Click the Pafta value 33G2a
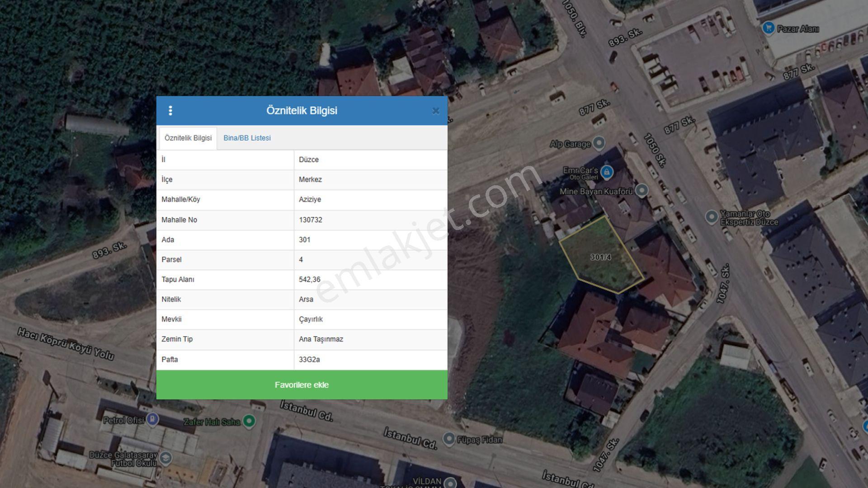This screenshot has width=868, height=488. click(x=309, y=359)
